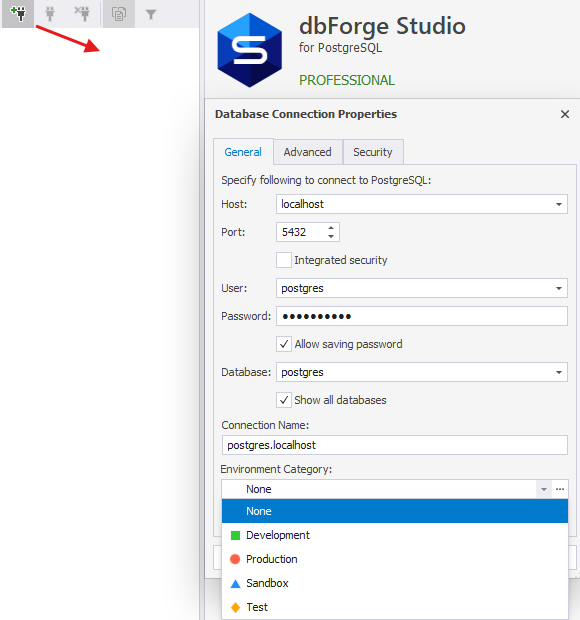
Task: Close the Database Connection Properties dialog
Action: pos(565,114)
